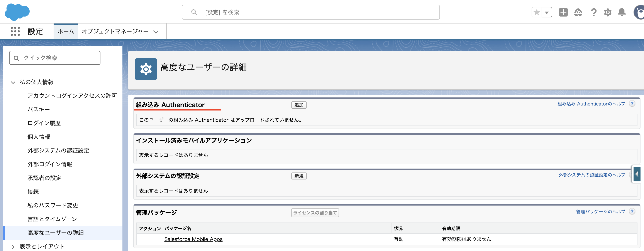This screenshot has width=644, height=251.
Task: Open 組み込み Authenticatorのヘルプ link
Action: [591, 104]
